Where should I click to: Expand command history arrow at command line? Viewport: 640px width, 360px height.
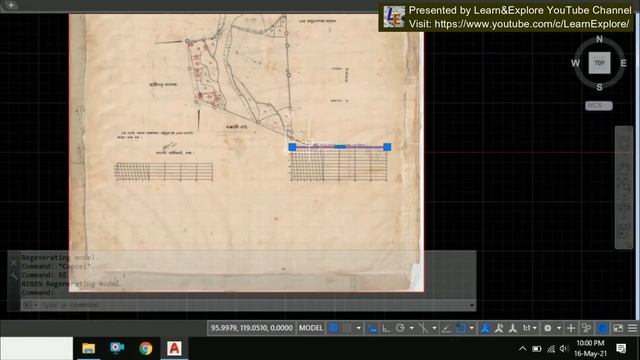pyautogui.click(x=472, y=305)
